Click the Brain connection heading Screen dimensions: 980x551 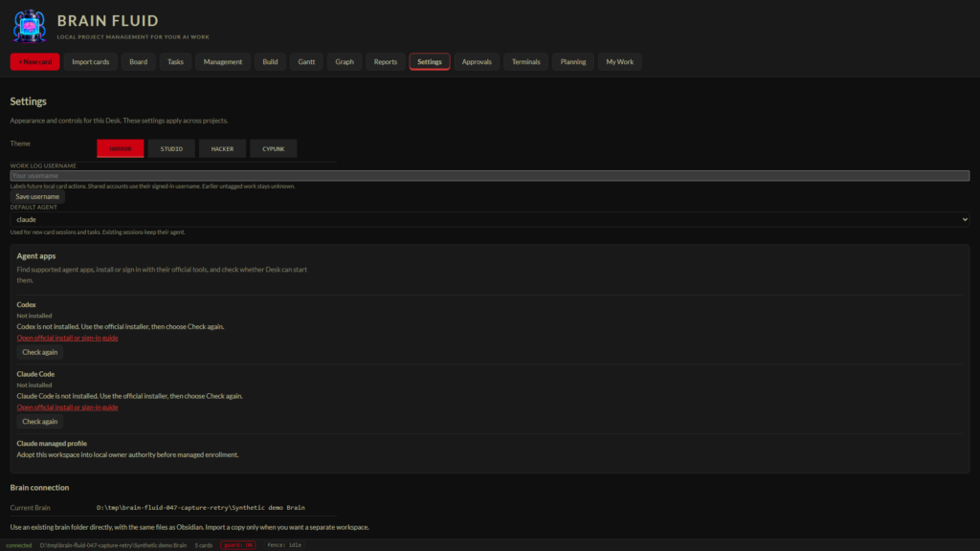39,488
